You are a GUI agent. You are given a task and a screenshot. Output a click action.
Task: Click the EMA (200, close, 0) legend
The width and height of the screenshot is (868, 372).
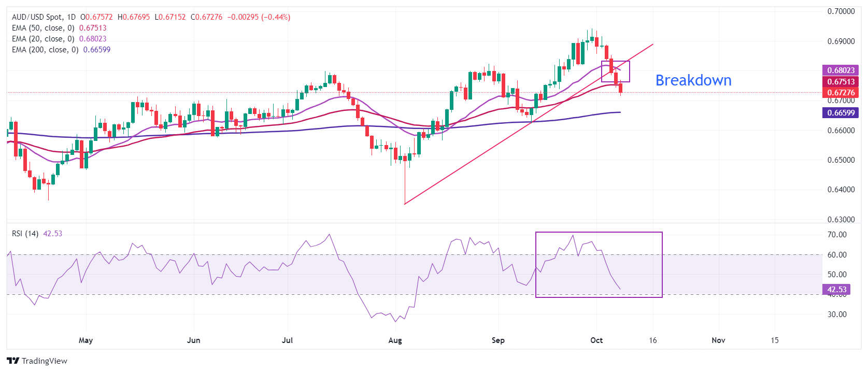[45, 50]
